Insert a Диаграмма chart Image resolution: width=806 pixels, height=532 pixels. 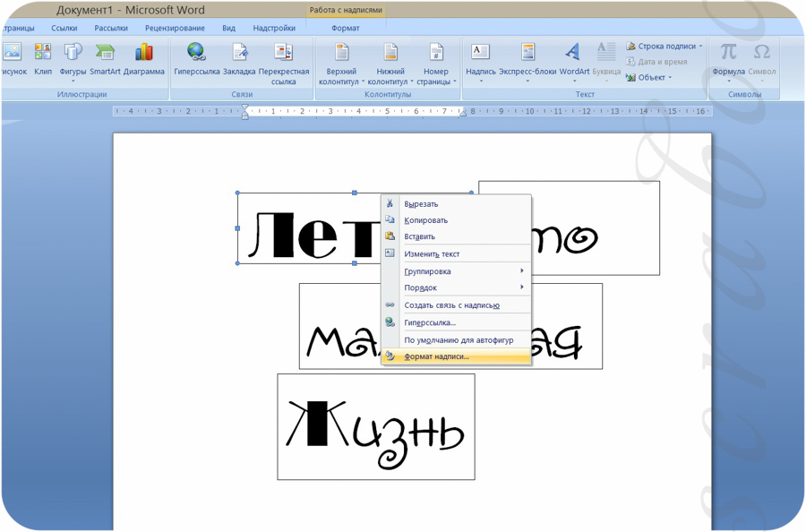pos(144,59)
